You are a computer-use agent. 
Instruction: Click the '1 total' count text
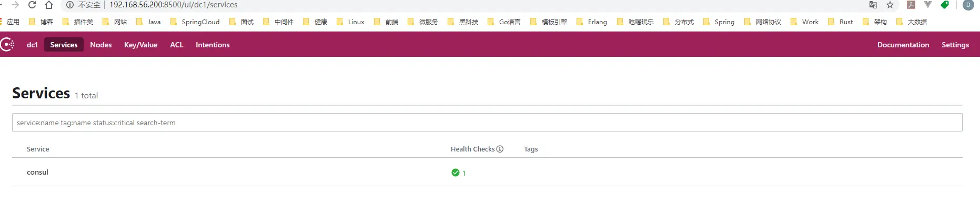(86, 95)
